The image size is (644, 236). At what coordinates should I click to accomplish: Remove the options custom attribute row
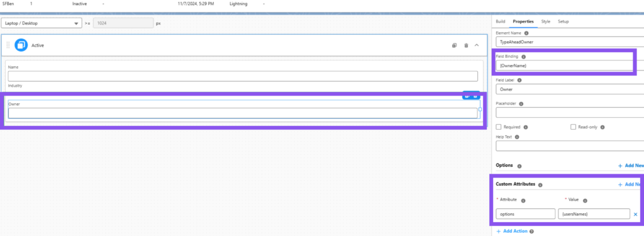point(635,214)
